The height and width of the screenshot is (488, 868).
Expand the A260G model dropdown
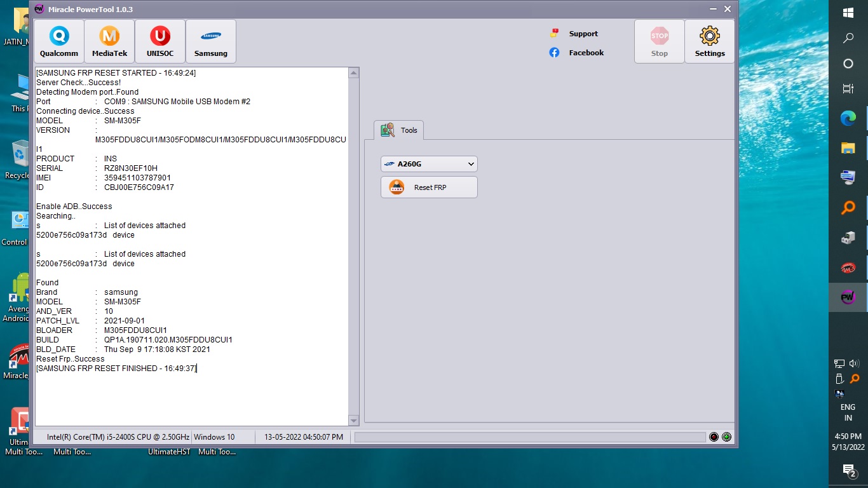tap(429, 164)
